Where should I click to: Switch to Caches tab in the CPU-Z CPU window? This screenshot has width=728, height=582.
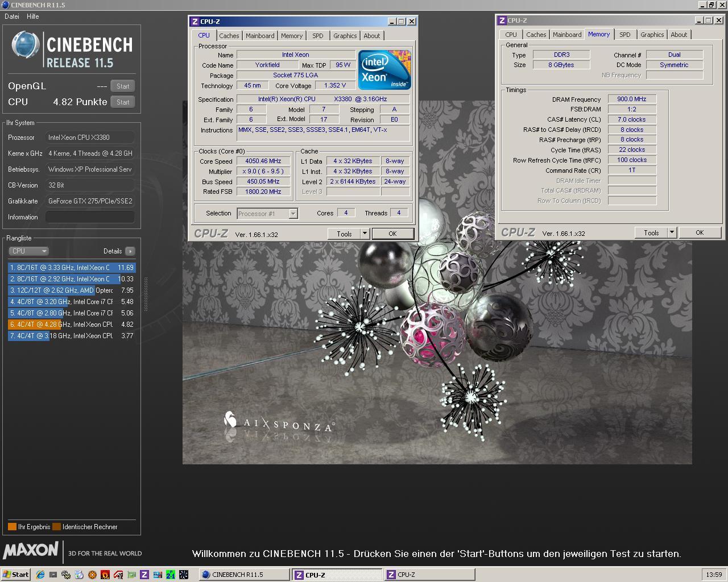[229, 36]
